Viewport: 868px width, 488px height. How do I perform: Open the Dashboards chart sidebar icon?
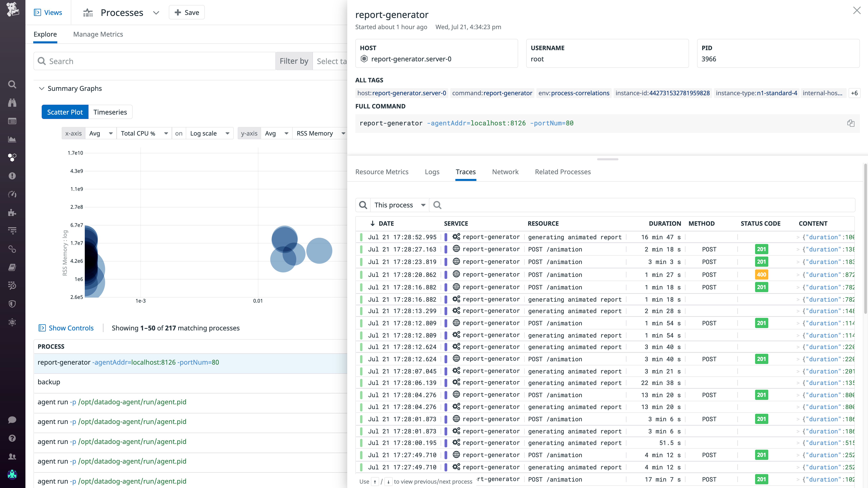tap(12, 139)
